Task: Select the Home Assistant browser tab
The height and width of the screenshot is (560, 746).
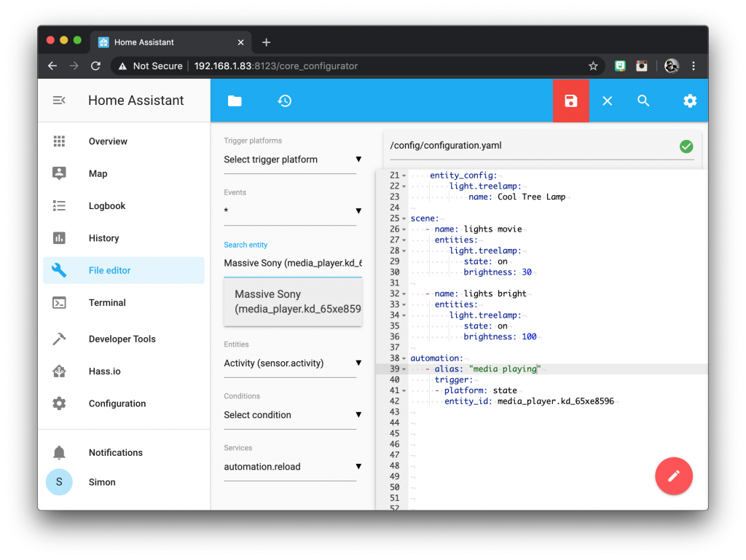Action: coord(171,42)
